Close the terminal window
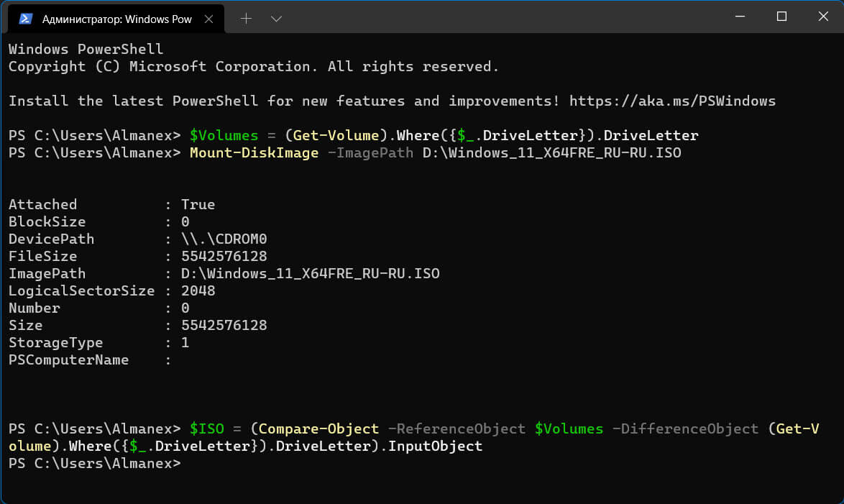The height and width of the screenshot is (504, 844). tap(823, 16)
